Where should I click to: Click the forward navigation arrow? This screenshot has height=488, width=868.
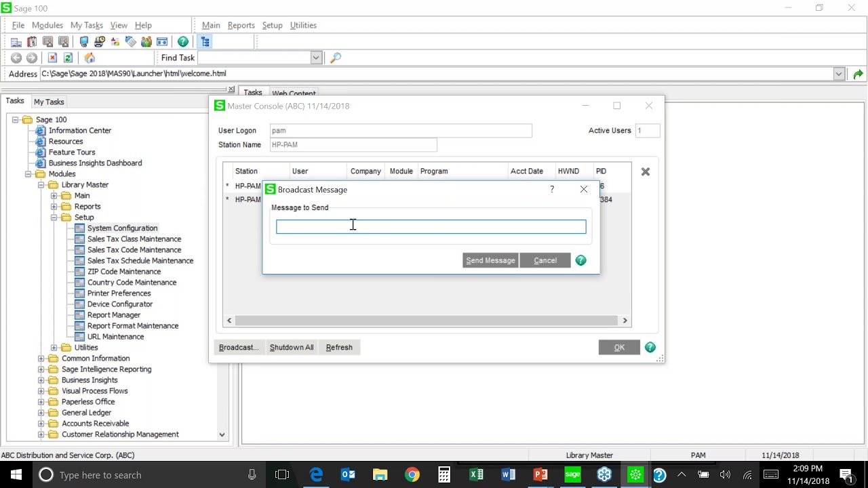(x=31, y=58)
